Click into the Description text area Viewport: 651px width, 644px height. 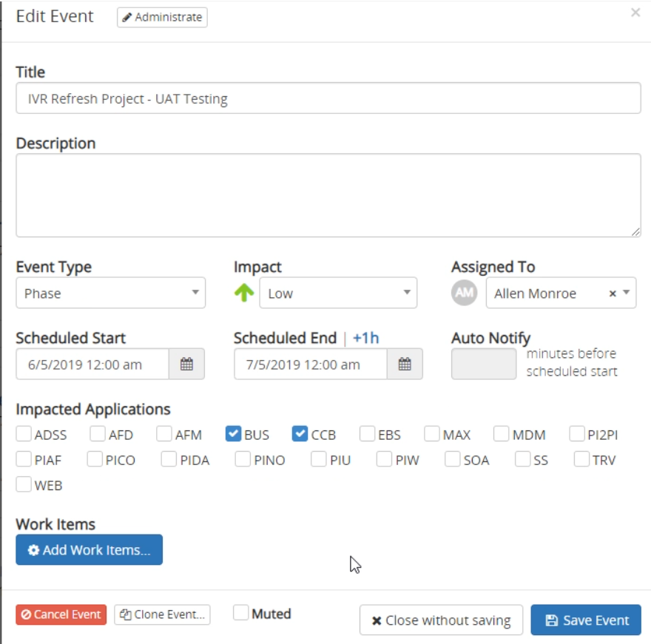328,195
